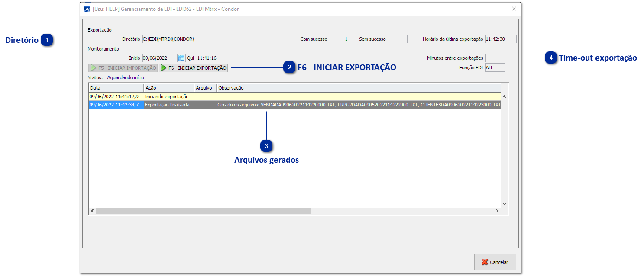Click the Minutos entre exportações field
This screenshot has width=644, height=280.
[x=496, y=58]
